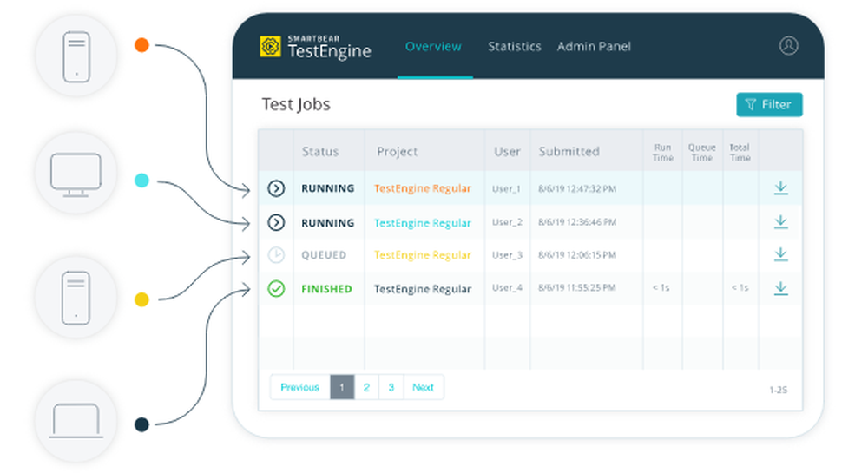Jump to page 2

coord(366,387)
